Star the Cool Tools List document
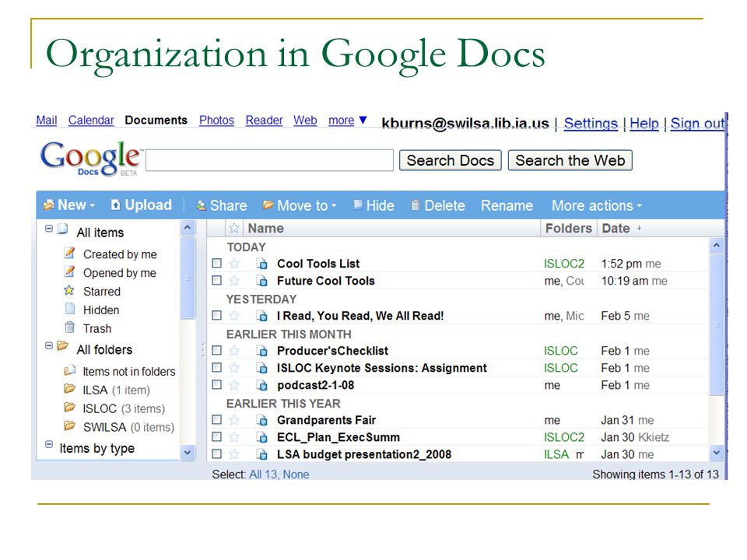Screen dimensions: 747x560 (x=234, y=264)
